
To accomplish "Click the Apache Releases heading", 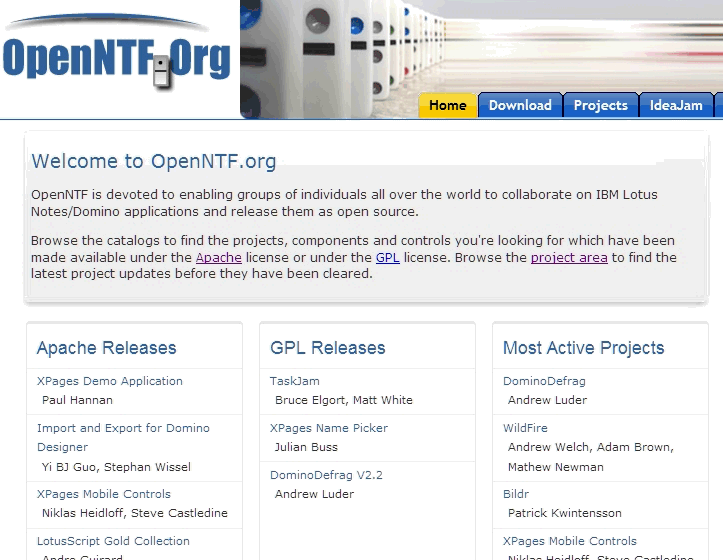I will 107,348.
